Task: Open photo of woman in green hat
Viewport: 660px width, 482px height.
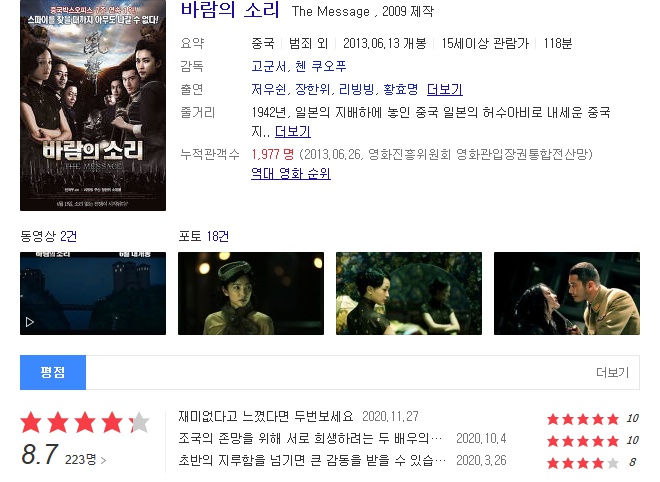Action: tap(251, 293)
